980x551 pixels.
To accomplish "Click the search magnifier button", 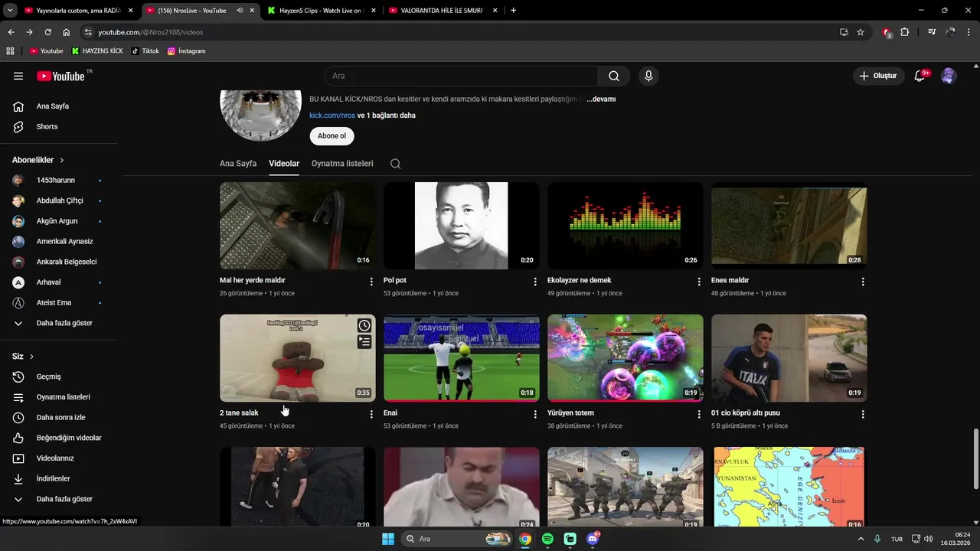I will coord(614,76).
